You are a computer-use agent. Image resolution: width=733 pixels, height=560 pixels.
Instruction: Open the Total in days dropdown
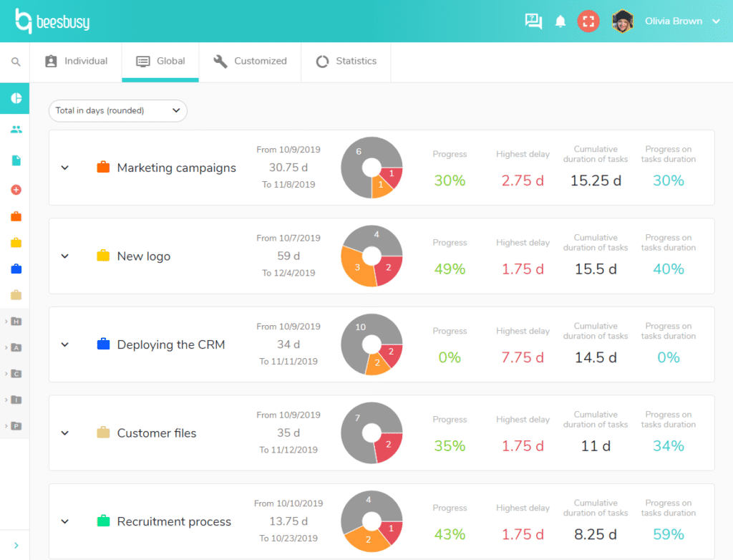point(117,111)
